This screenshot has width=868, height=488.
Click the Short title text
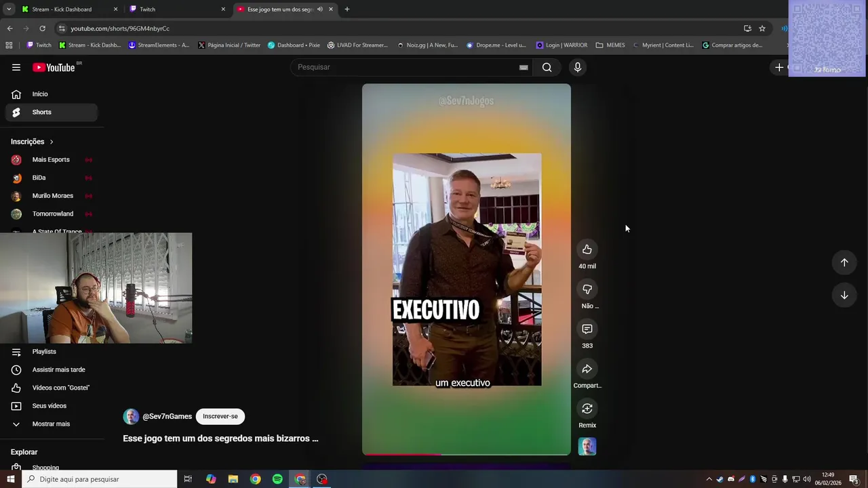click(220, 439)
